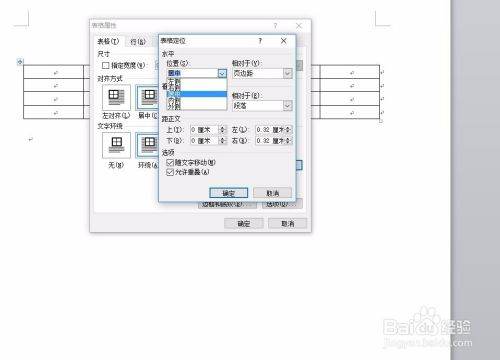Switch to 表格 tab

108,42
